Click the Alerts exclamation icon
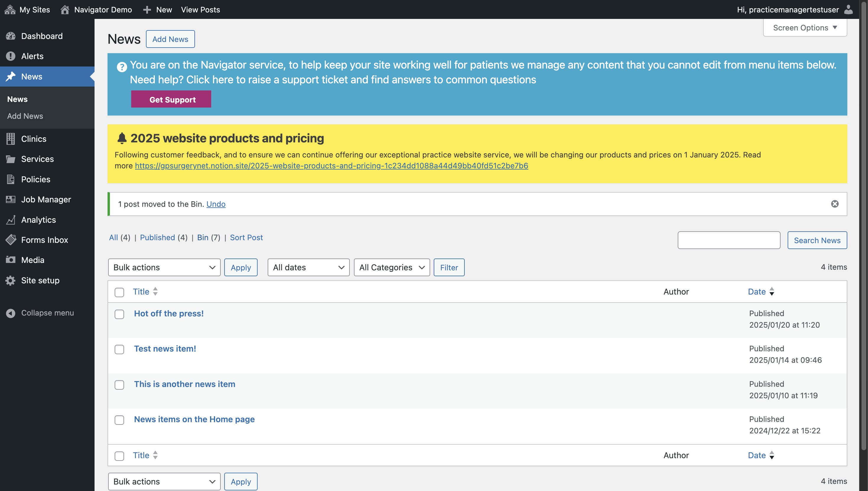Viewport: 868px width, 491px height. point(10,56)
